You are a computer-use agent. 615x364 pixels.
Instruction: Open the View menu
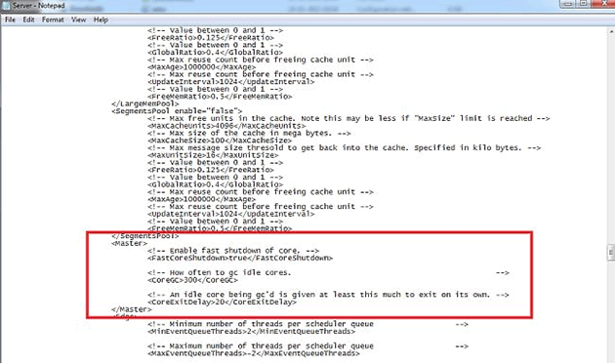coord(78,20)
